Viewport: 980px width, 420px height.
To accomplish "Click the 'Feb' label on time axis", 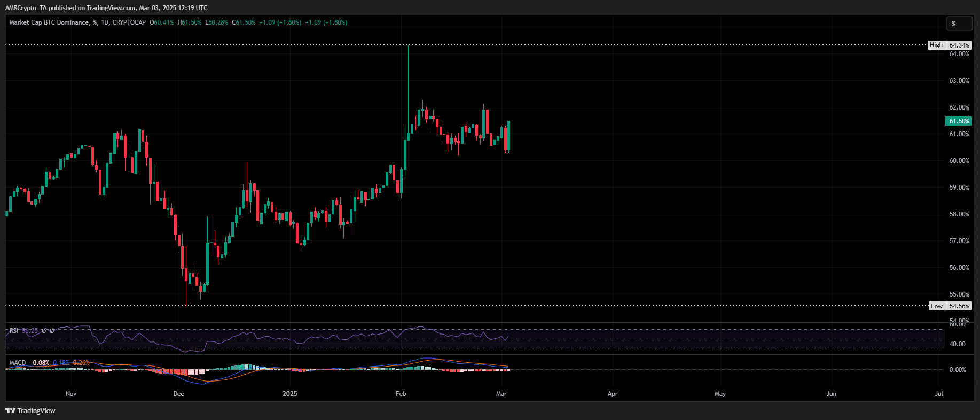I will 401,394.
